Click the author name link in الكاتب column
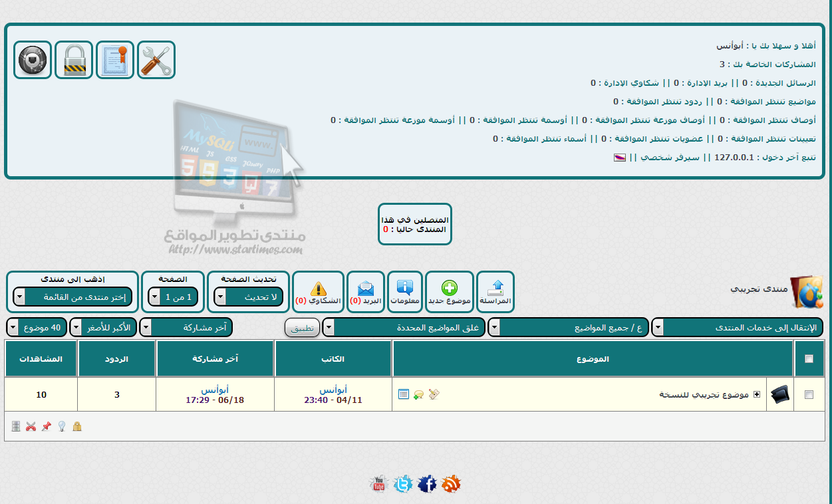This screenshot has width=832, height=504. coord(333,390)
